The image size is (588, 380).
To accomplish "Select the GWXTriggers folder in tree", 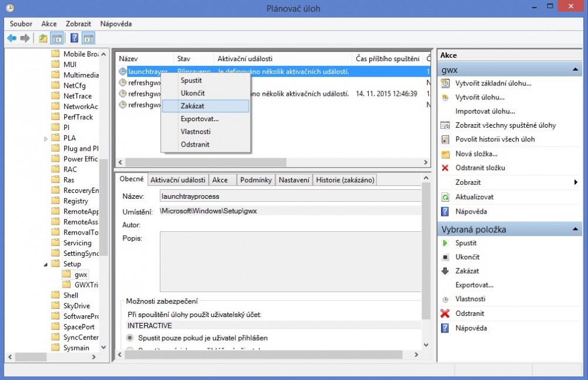I will [86, 285].
